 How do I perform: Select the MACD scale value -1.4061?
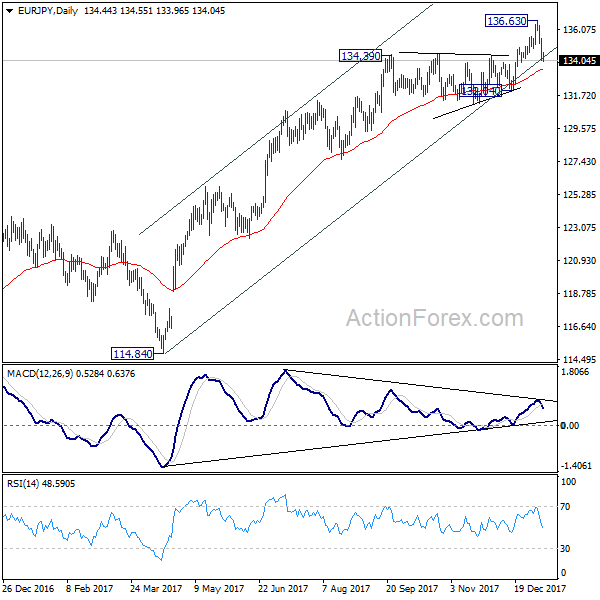[x=576, y=466]
